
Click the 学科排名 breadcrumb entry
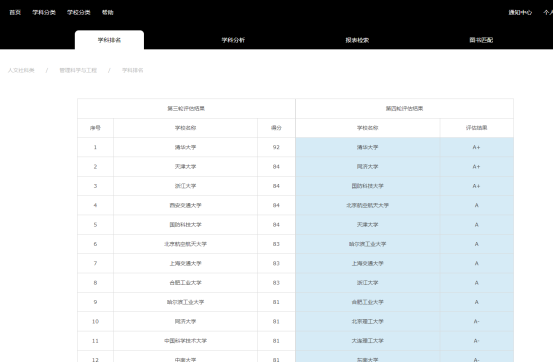[132, 70]
